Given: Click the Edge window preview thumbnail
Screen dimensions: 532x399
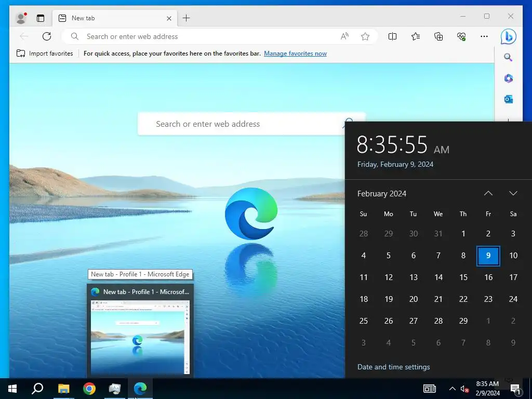Looking at the screenshot, I should tap(140, 337).
